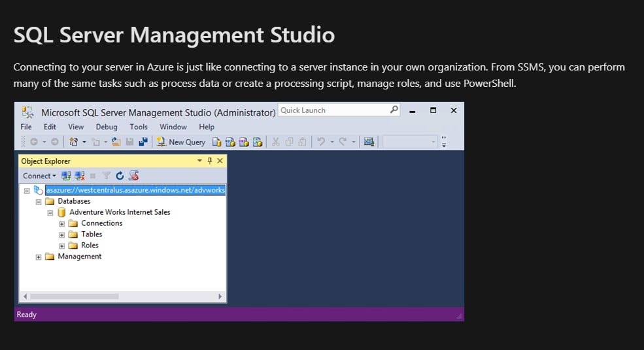The image size is (644, 350).
Task: Click the Paste icon in toolbar
Action: pos(302,142)
